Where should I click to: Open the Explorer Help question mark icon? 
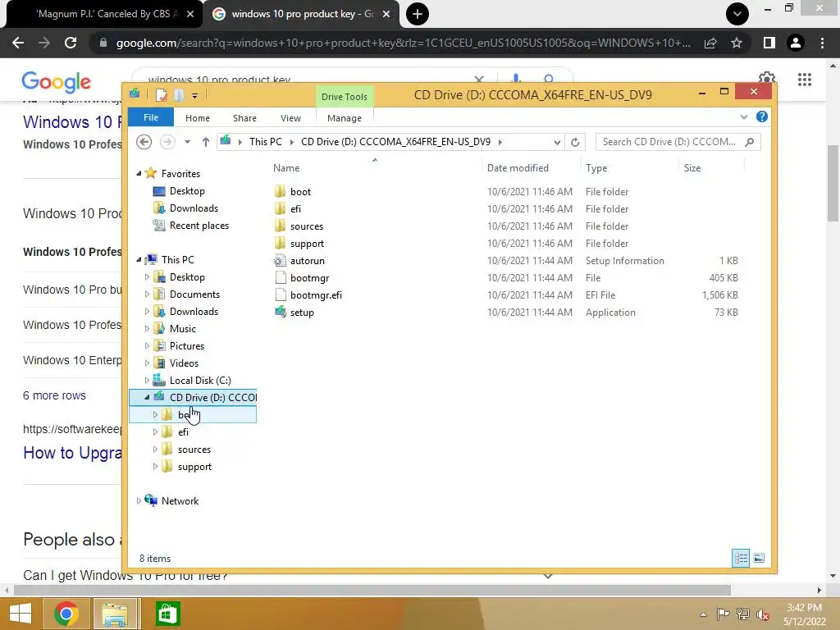(762, 116)
